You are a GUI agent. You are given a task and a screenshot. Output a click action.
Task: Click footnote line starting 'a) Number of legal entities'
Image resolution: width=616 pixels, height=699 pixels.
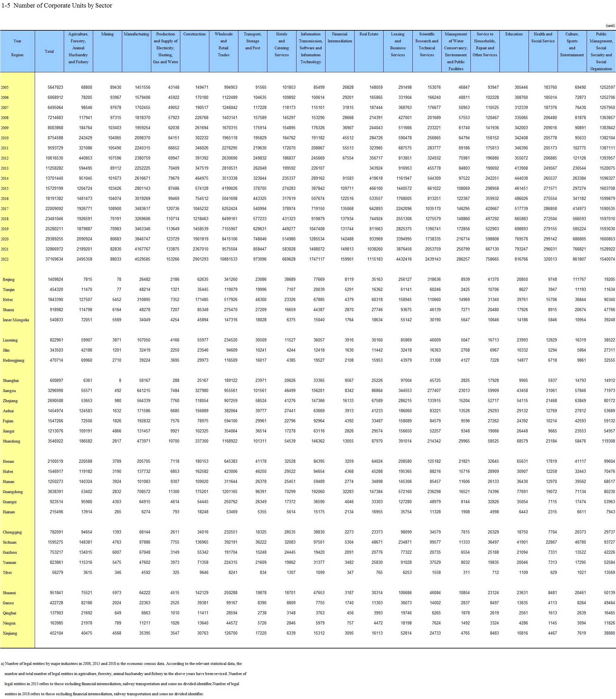(121, 663)
